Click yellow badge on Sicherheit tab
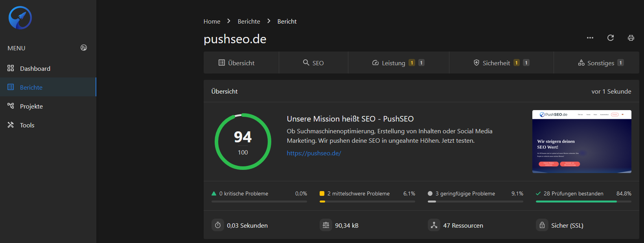The width and height of the screenshot is (644, 243). 517,63
